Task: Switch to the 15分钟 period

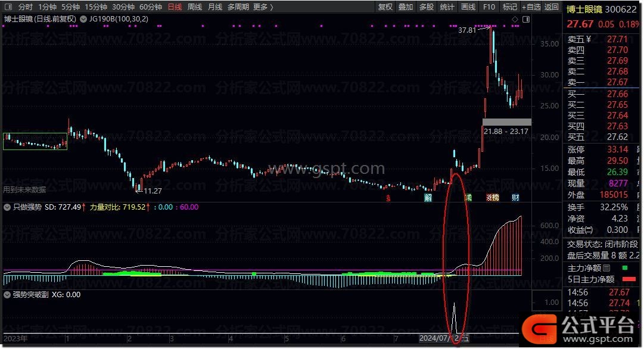Action: coord(96,7)
